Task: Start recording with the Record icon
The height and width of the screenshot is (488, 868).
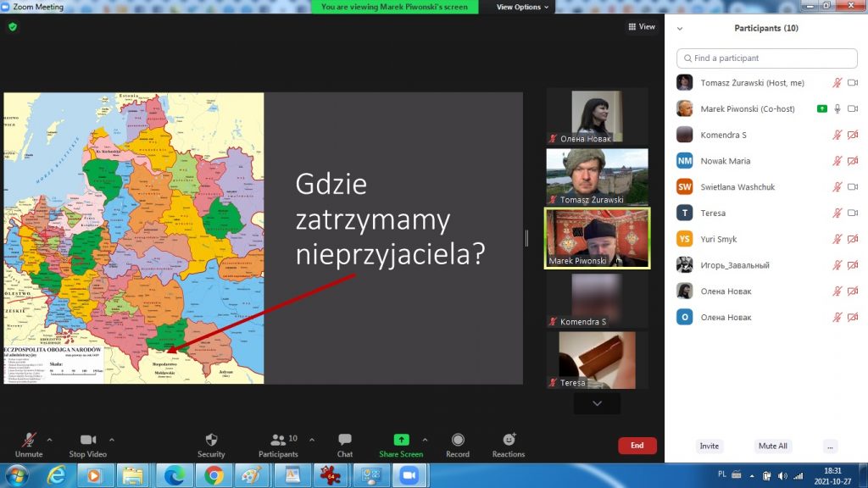Action: 458,440
